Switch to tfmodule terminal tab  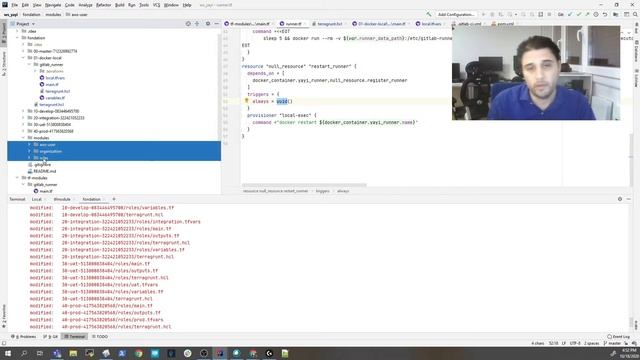point(62,199)
